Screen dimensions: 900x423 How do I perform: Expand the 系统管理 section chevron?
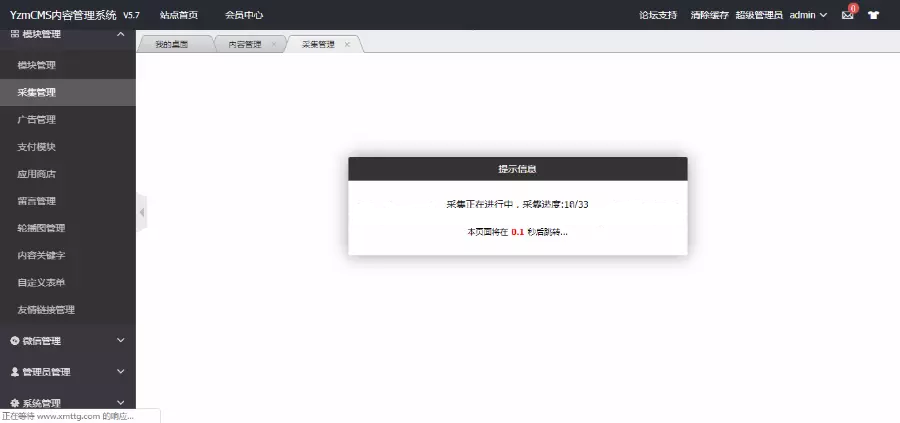click(121, 402)
